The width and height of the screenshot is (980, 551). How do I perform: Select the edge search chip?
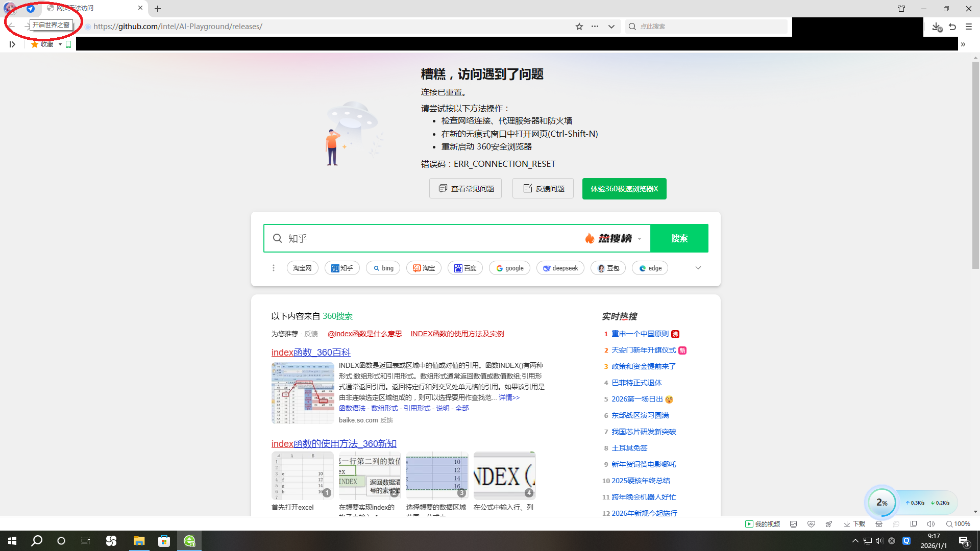pos(650,268)
